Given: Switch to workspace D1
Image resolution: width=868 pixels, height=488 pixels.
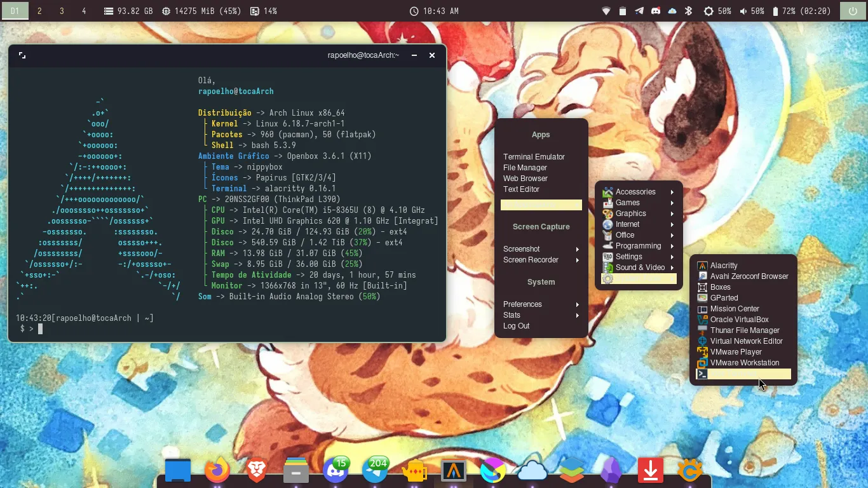Looking at the screenshot, I should pos(16,11).
